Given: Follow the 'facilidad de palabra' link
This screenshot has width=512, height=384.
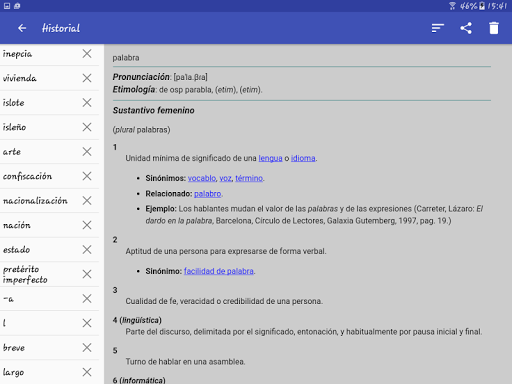Looking at the screenshot, I should click(219, 271).
